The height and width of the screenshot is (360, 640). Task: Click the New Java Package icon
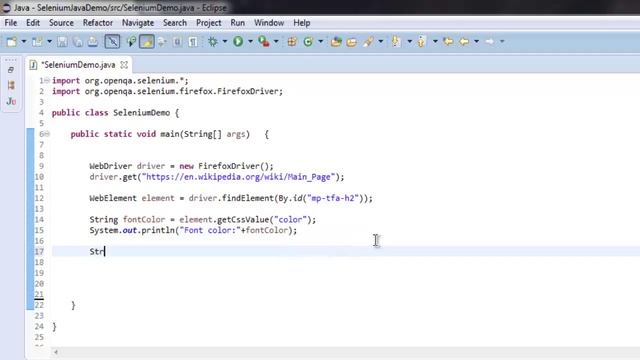click(x=292, y=41)
